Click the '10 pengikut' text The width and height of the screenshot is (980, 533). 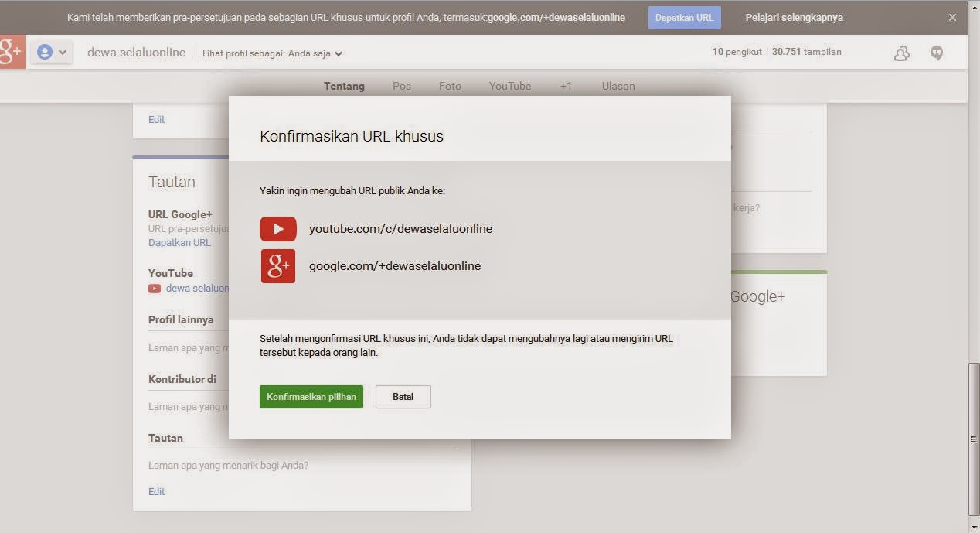pos(737,52)
